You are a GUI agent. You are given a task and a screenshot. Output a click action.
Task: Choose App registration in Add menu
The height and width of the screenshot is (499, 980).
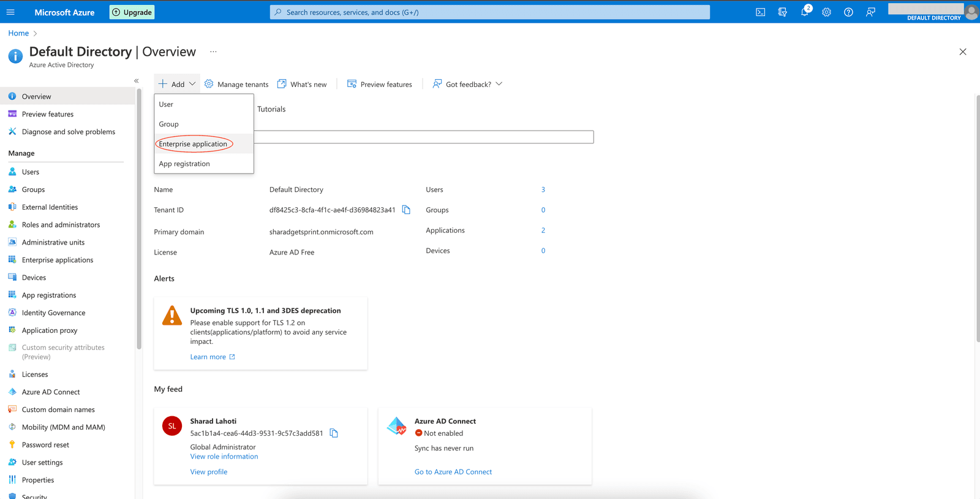(184, 164)
